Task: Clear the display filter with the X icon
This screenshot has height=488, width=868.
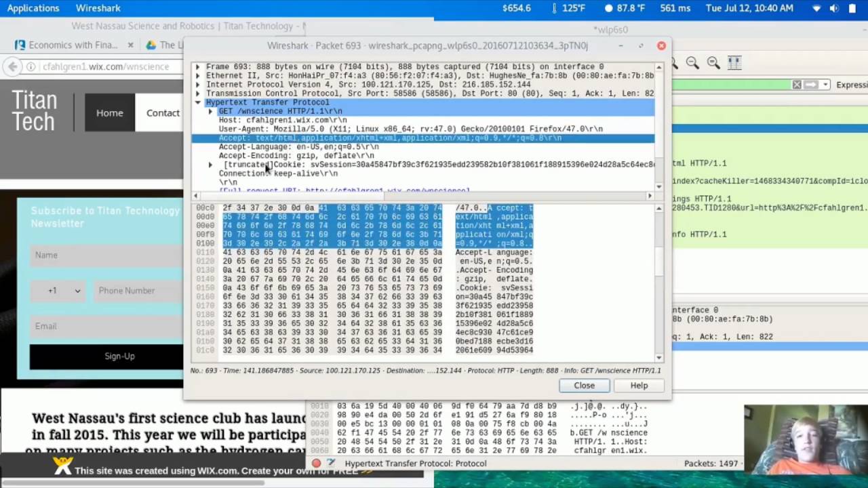Action: [797, 85]
